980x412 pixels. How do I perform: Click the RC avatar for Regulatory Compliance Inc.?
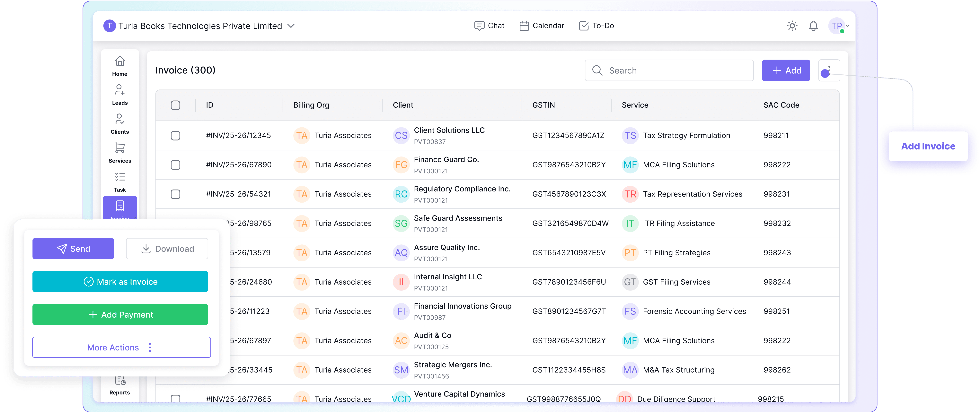pos(401,194)
